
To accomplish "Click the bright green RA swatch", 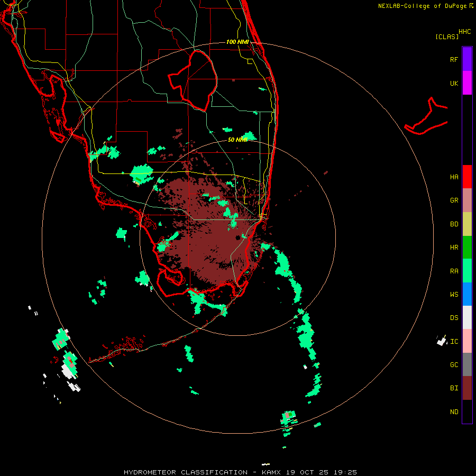I will [x=467, y=271].
